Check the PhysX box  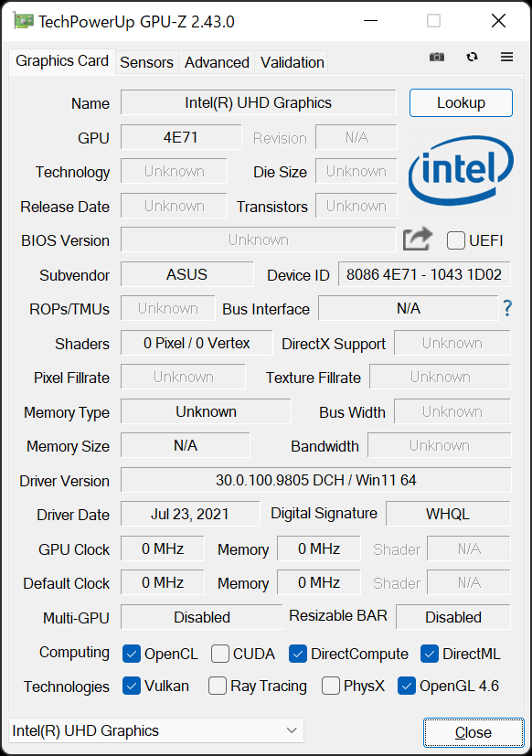[x=330, y=686]
